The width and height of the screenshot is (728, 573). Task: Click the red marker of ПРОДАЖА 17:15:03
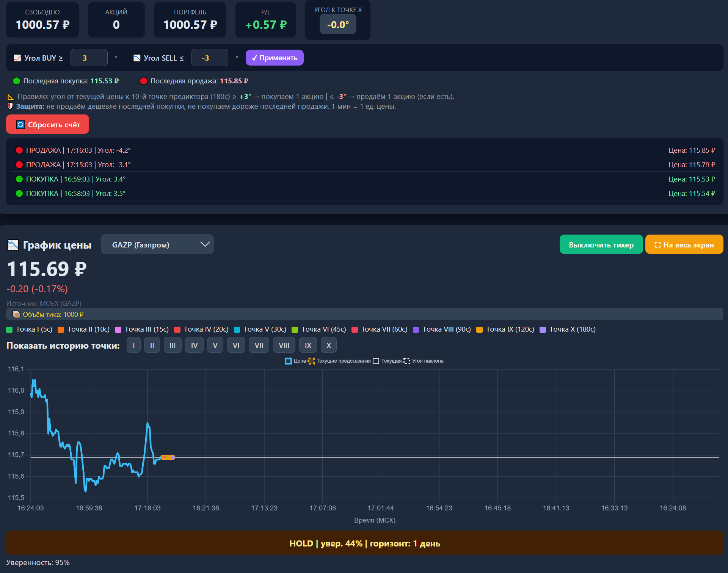coord(19,165)
